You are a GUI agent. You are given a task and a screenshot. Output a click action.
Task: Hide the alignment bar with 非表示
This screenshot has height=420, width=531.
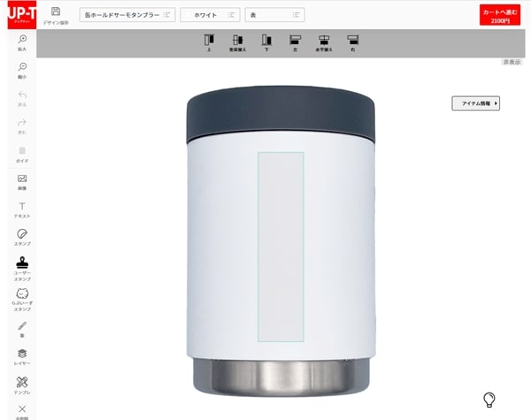[511, 63]
